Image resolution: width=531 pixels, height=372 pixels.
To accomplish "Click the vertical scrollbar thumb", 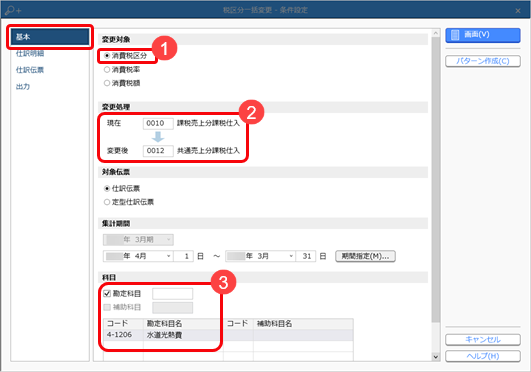I will click(436, 180).
